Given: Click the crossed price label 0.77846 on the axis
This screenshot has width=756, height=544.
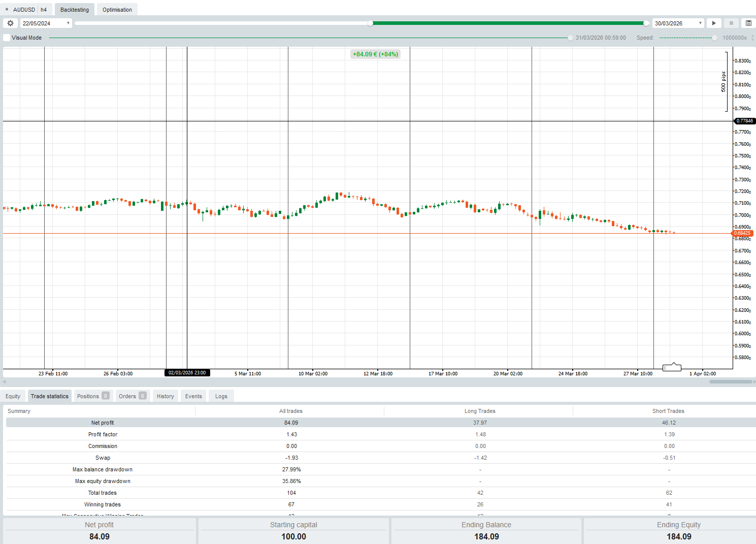Looking at the screenshot, I should tap(744, 121).
